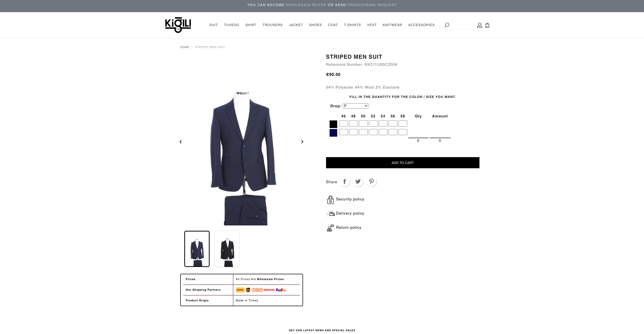Open the ACCESSORIES menu item
This screenshot has width=644, height=334.
point(421,25)
